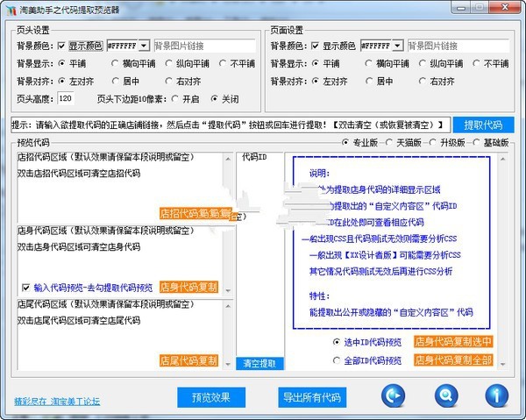Select 不平铺 radio in 页头设置
The width and height of the screenshot is (526, 420).
tap(223, 63)
